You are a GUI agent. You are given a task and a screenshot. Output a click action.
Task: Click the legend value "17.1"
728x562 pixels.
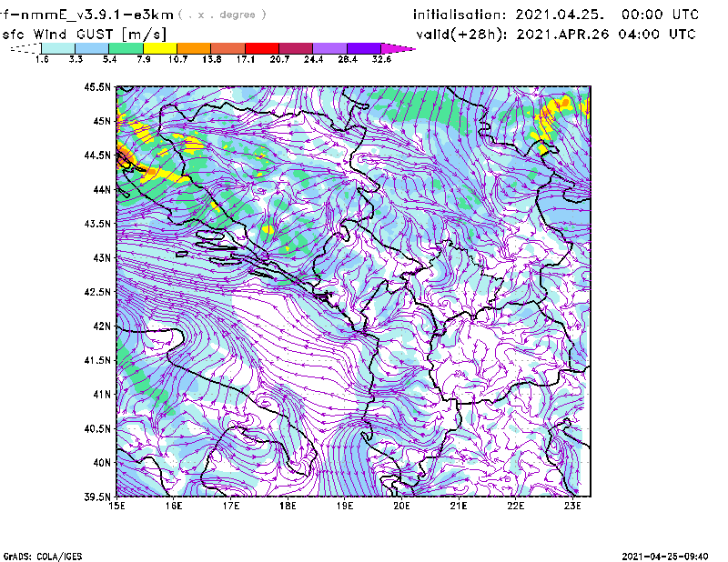click(x=246, y=59)
